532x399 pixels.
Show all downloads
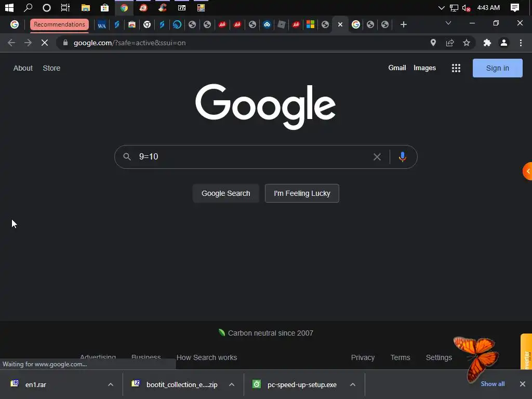493,384
